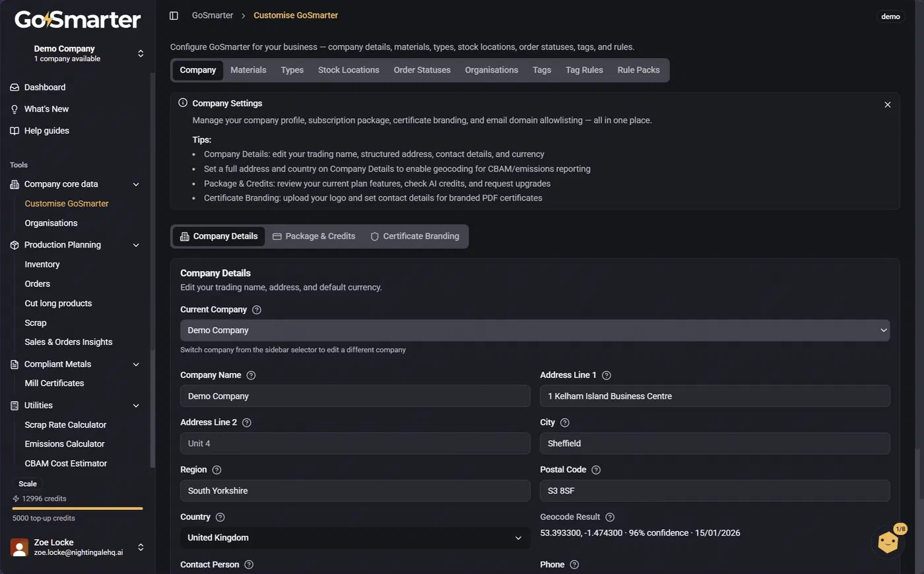Collapse the Production Planning section

136,245
